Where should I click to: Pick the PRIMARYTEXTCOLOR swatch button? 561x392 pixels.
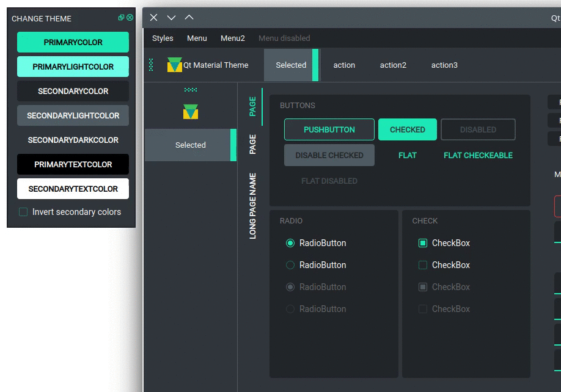73,164
